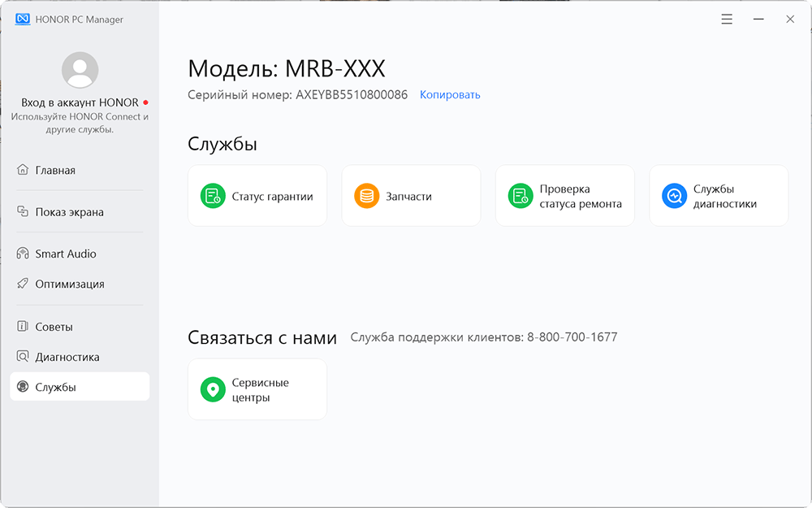Click the rocket icon beside Оптимизация
812x508 pixels.
click(x=22, y=284)
